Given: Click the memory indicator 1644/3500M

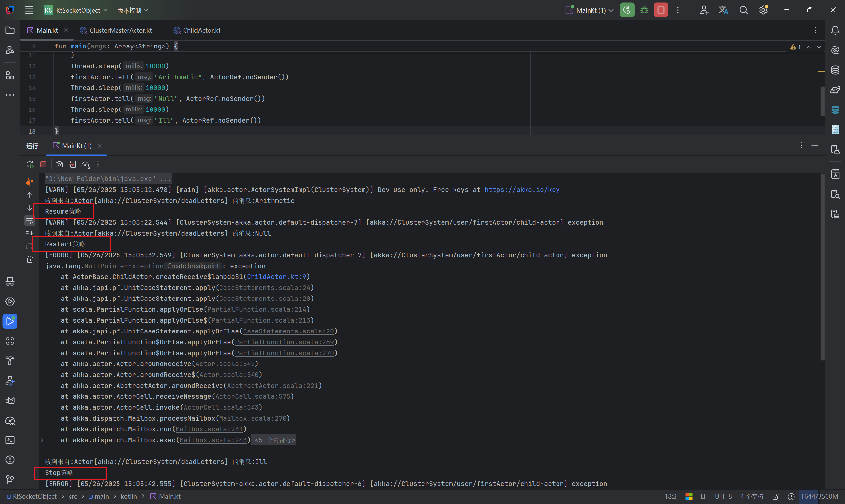Looking at the screenshot, I should (x=819, y=496).
